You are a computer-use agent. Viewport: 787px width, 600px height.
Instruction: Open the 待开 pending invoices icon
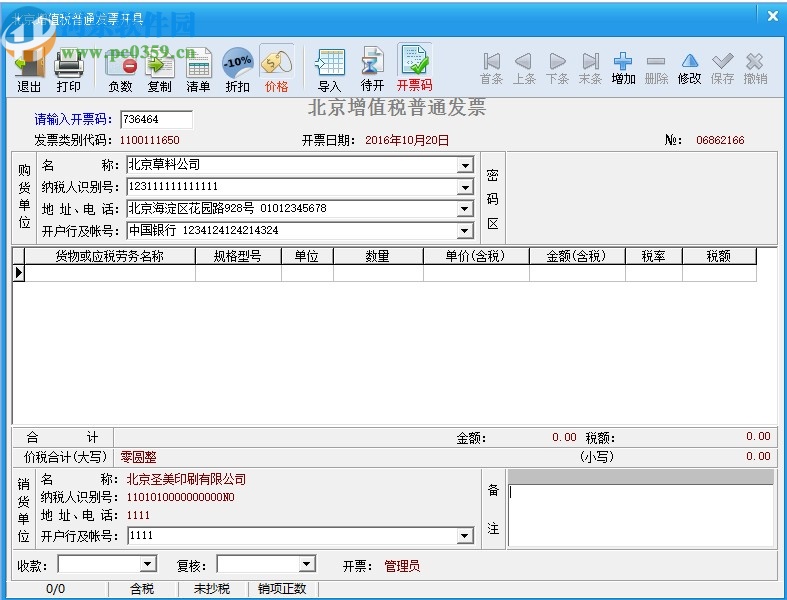tap(372, 69)
